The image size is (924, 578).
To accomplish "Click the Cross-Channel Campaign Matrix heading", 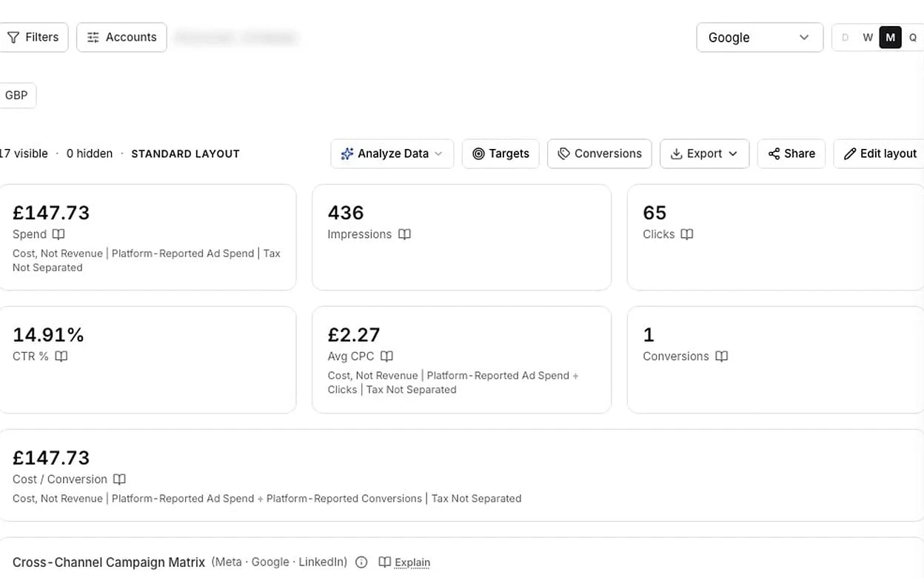I will pyautogui.click(x=109, y=562).
